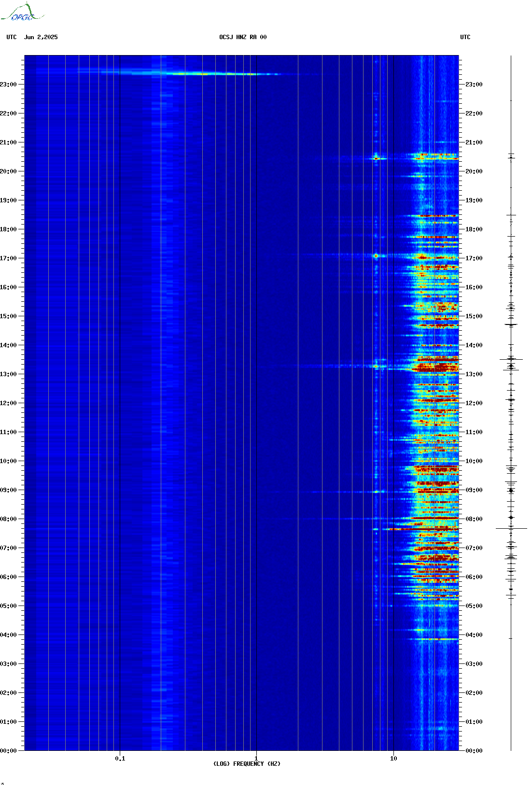
Task: Select the '(LOG) FREQUENCY (HZ)' axis title
Action: click(247, 764)
